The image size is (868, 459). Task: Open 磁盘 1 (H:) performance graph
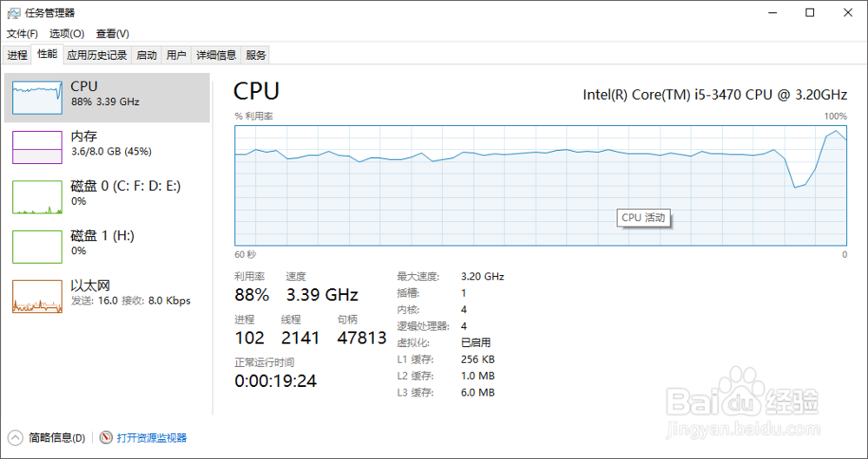point(37,247)
